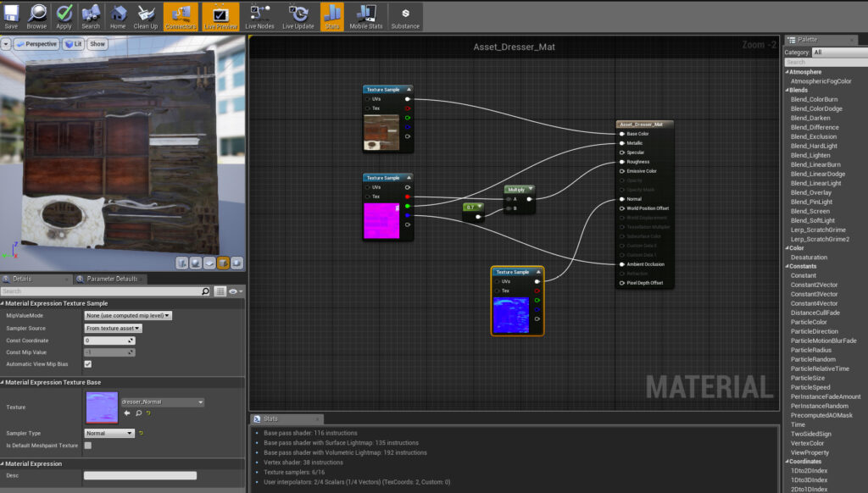Expand the Sampler Source dropdown
This screenshot has height=493, width=868.
[x=113, y=328]
